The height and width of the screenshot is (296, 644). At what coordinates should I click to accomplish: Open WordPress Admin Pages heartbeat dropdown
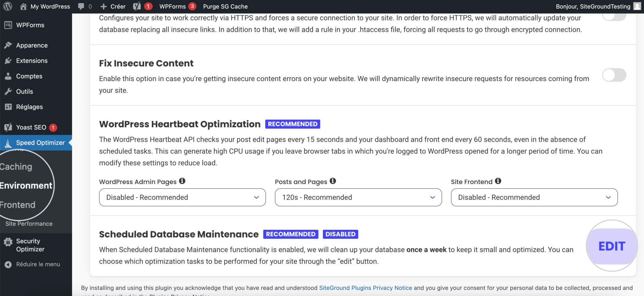coord(182,197)
